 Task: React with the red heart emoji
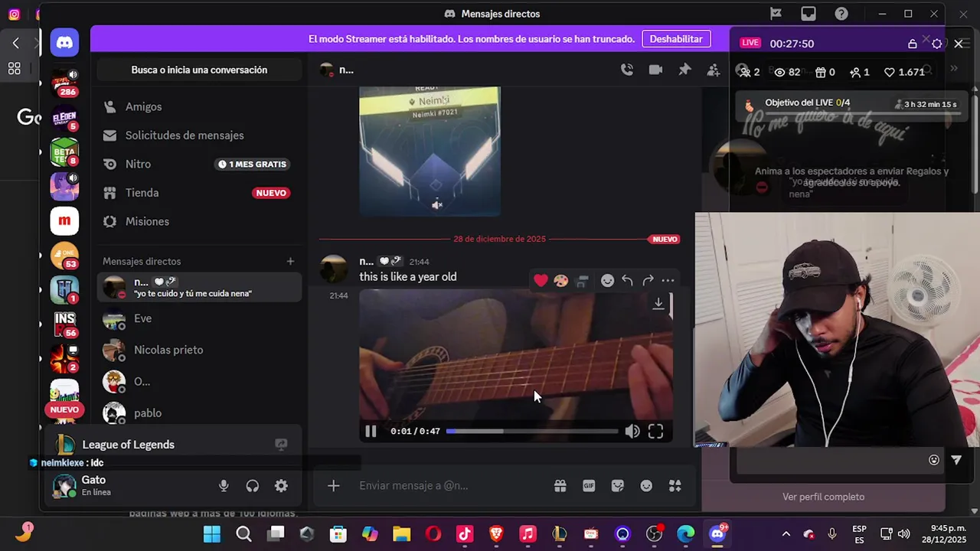point(541,281)
